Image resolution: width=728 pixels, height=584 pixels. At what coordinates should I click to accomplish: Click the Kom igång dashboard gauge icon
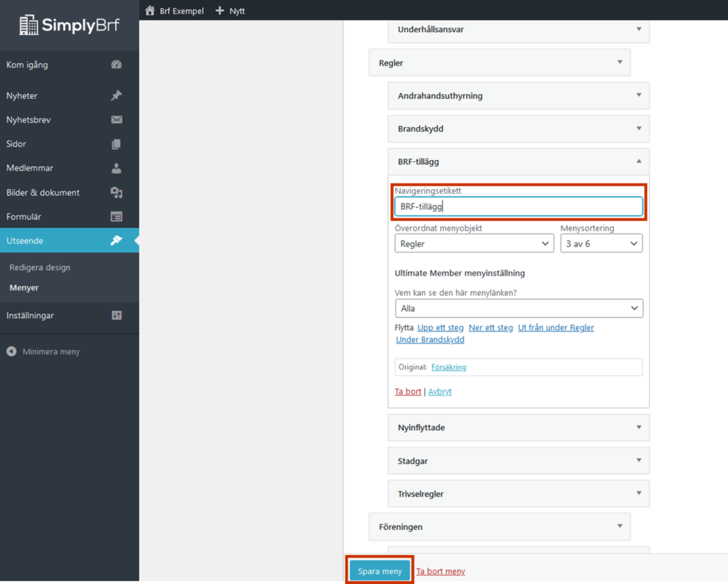click(x=117, y=65)
